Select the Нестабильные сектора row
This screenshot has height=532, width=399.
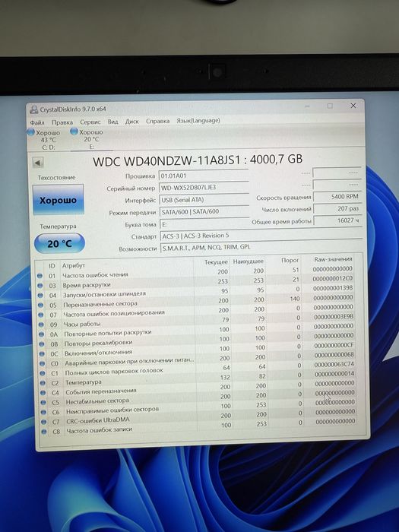198,398
